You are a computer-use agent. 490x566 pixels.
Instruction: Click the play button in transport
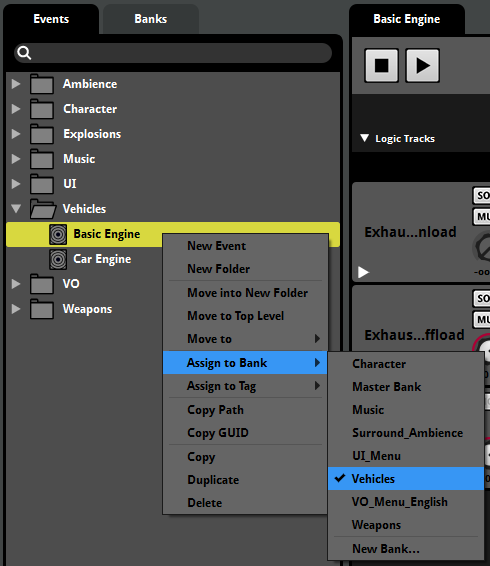422,66
